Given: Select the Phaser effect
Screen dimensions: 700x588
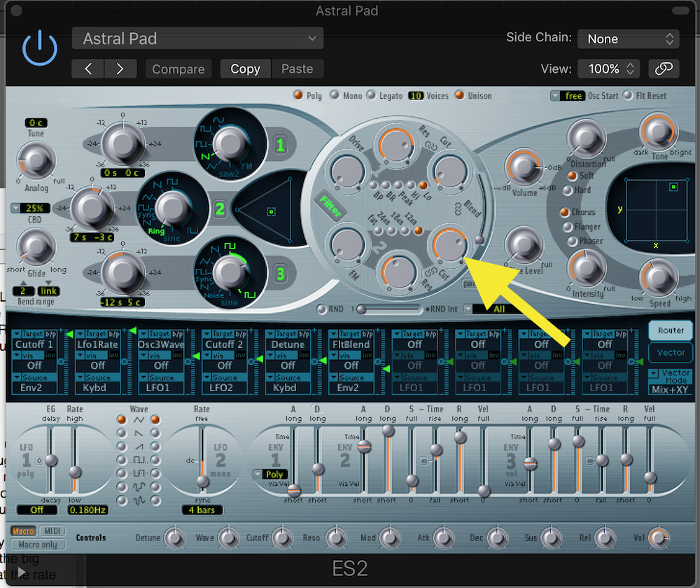Looking at the screenshot, I should [573, 241].
